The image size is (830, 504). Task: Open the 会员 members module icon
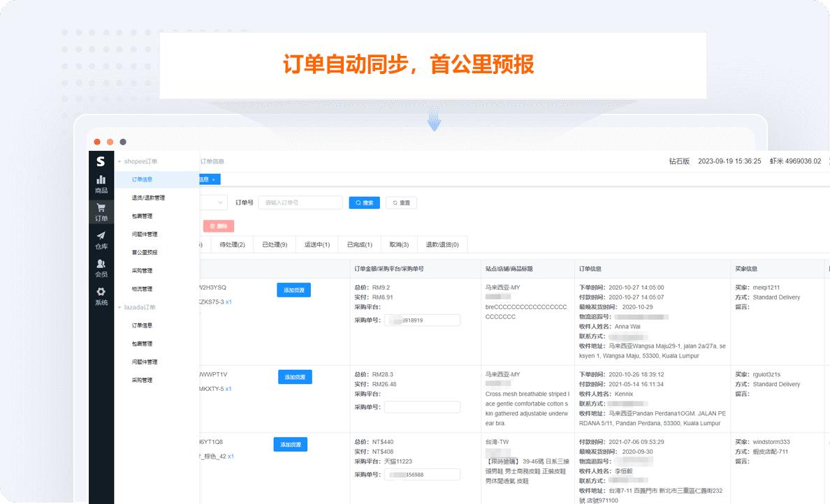click(x=101, y=265)
